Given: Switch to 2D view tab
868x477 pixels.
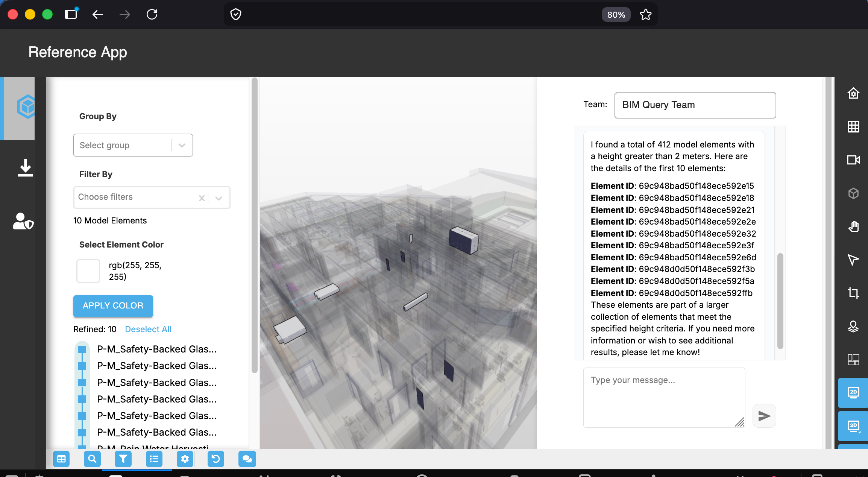Looking at the screenshot, I should pos(853,393).
